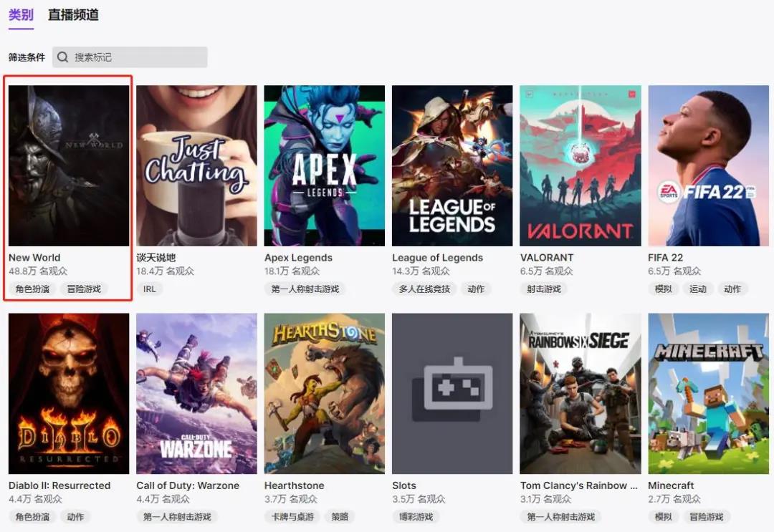Click the League of Legends title link

click(437, 258)
